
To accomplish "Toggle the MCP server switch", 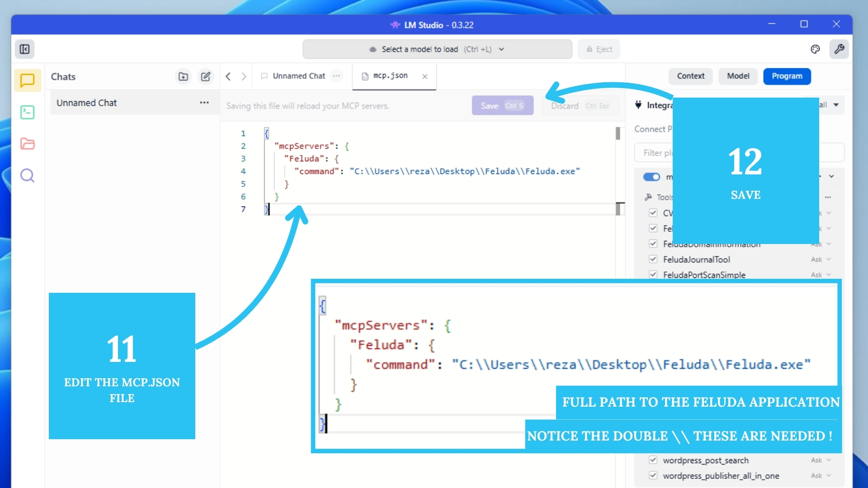I will (651, 177).
